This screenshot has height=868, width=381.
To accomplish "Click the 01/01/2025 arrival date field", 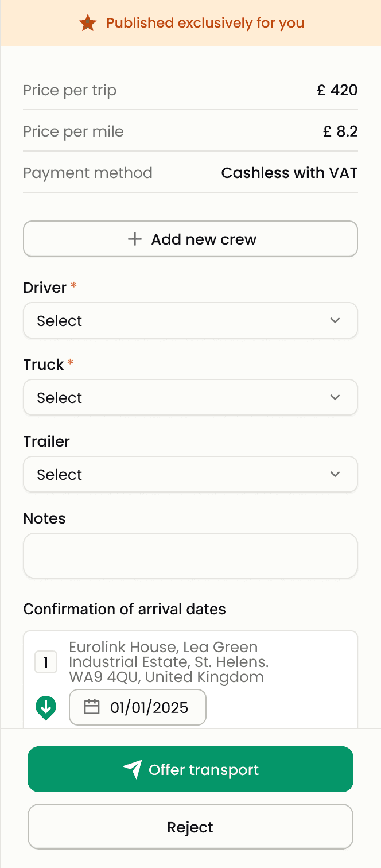I will [149, 707].
